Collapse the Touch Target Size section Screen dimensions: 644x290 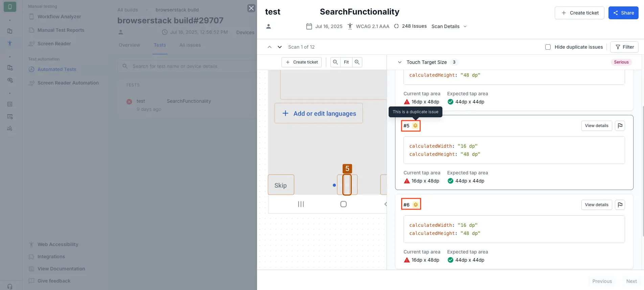pos(399,62)
